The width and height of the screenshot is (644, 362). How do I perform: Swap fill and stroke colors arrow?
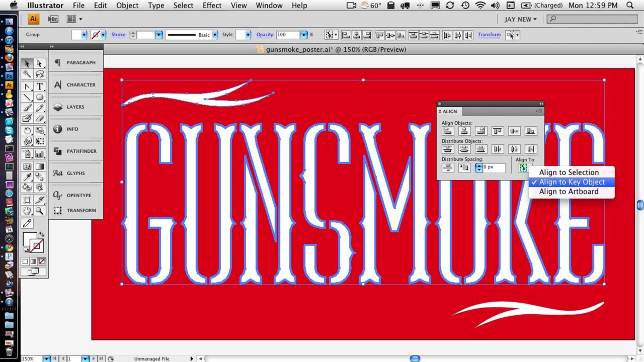click(x=42, y=235)
